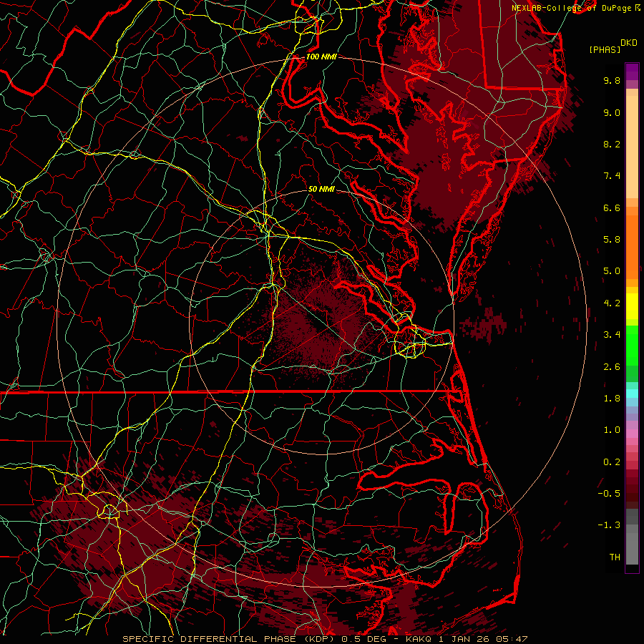Click the 4.2 scale value
Screen dimensions: 644x644
(612, 303)
